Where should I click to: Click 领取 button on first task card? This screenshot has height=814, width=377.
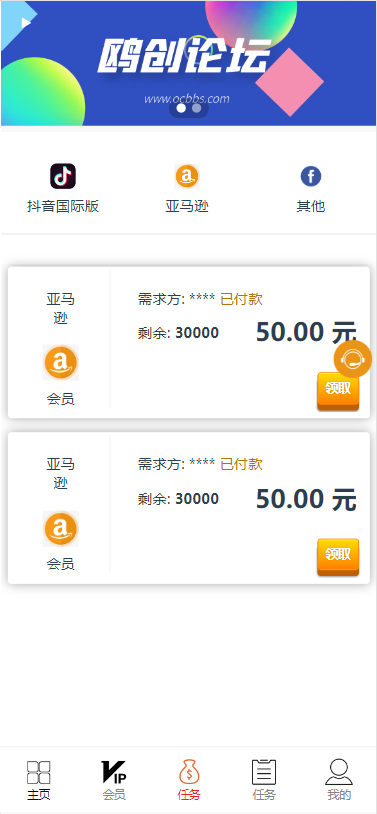338,390
